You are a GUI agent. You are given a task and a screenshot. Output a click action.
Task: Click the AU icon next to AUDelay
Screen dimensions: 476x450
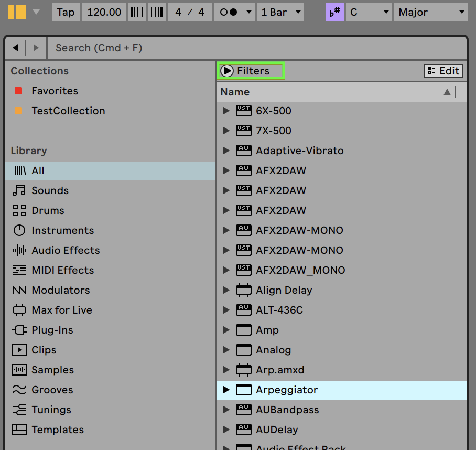tap(244, 430)
